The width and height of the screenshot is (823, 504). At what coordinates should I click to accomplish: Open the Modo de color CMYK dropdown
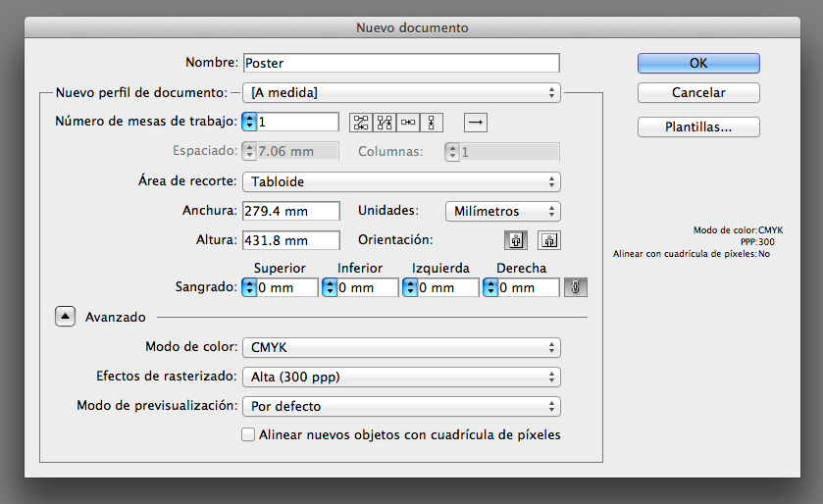coord(400,347)
